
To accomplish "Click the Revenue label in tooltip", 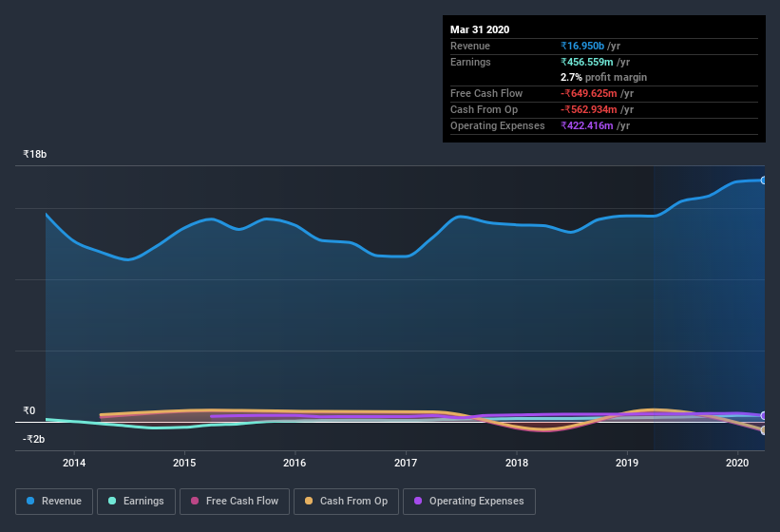I will click(470, 46).
